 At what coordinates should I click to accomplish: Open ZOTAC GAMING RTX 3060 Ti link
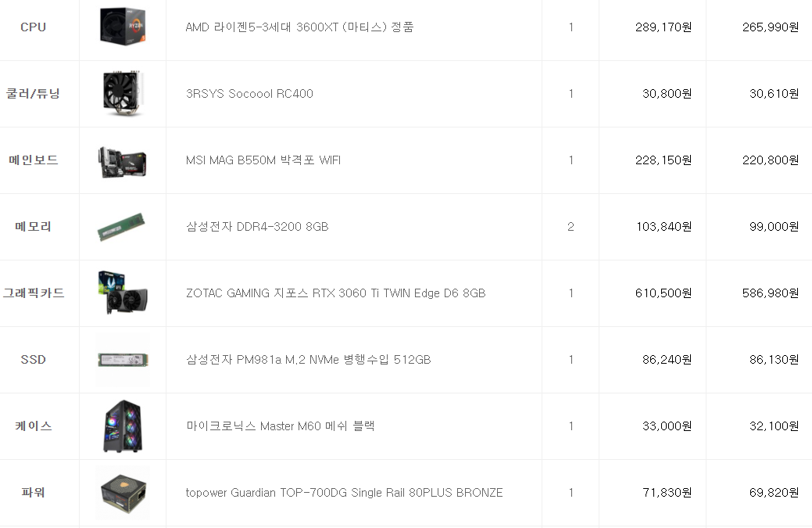click(x=335, y=293)
